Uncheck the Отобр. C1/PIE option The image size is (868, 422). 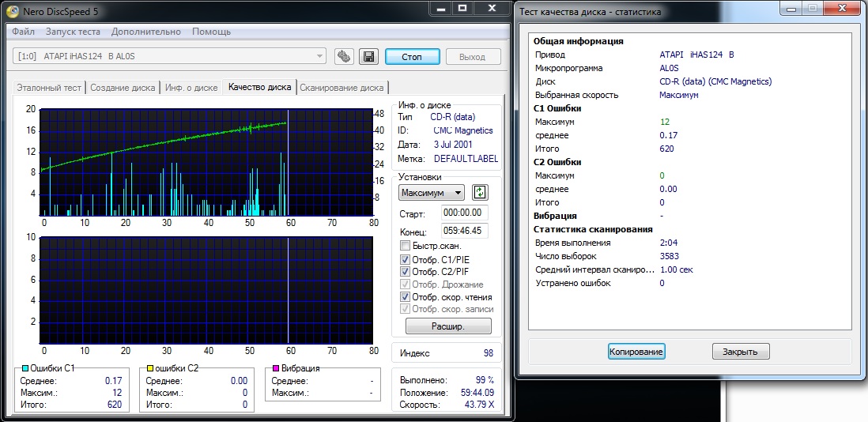(x=406, y=259)
